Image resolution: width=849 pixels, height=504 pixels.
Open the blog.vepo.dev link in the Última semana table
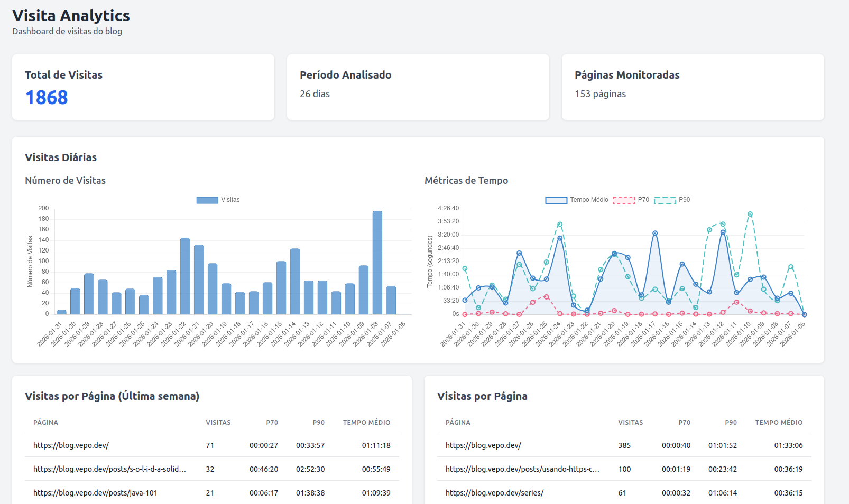point(71,445)
